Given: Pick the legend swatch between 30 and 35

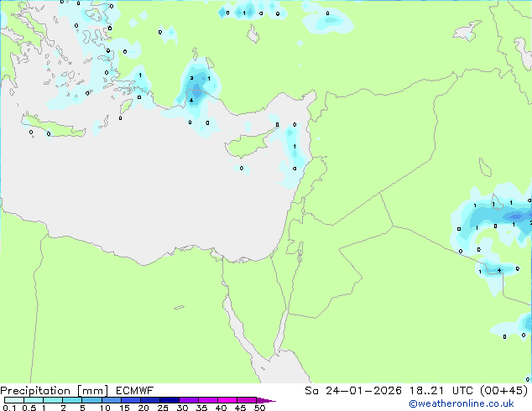Looking at the screenshot, I should pyautogui.click(x=188, y=400).
